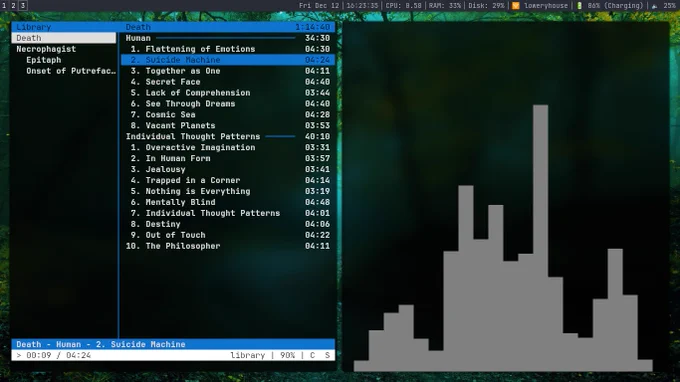Select track 'Out of Touch'
Image resolution: width=680 pixels, height=382 pixels.
click(228, 235)
